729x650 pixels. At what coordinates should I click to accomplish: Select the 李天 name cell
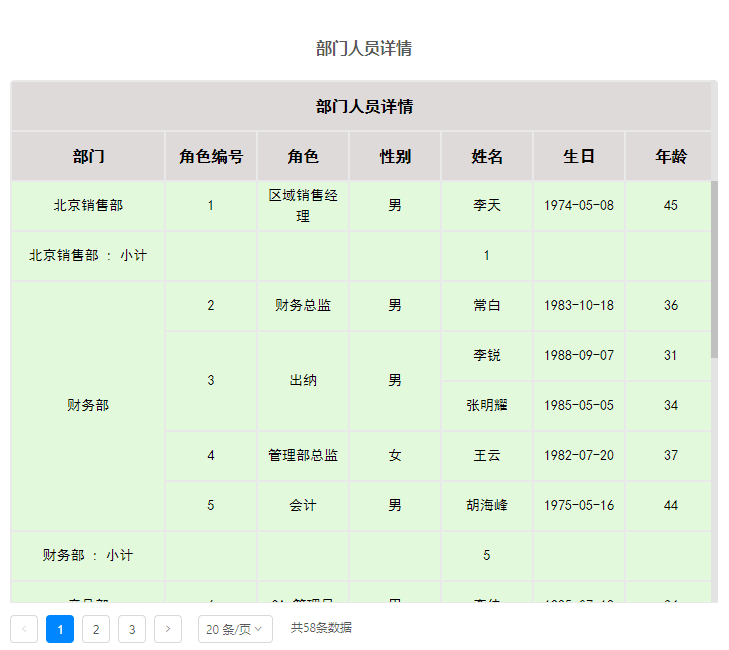pyautogui.click(x=487, y=206)
